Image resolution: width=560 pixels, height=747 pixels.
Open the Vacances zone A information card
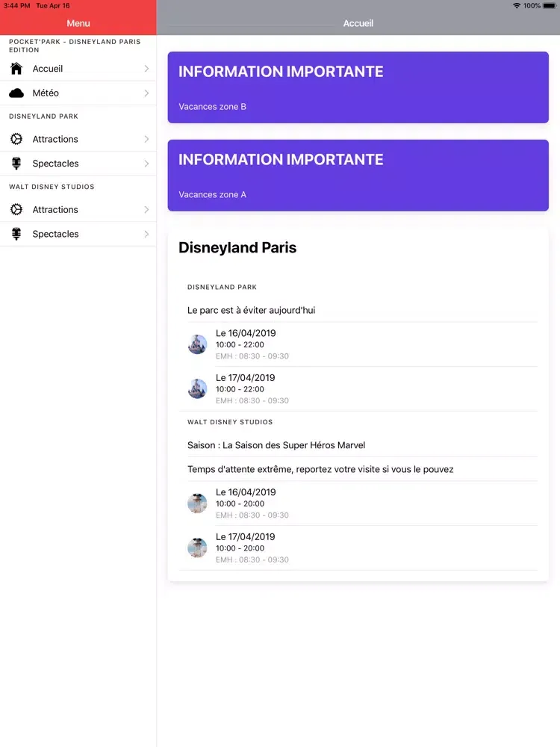click(x=358, y=176)
